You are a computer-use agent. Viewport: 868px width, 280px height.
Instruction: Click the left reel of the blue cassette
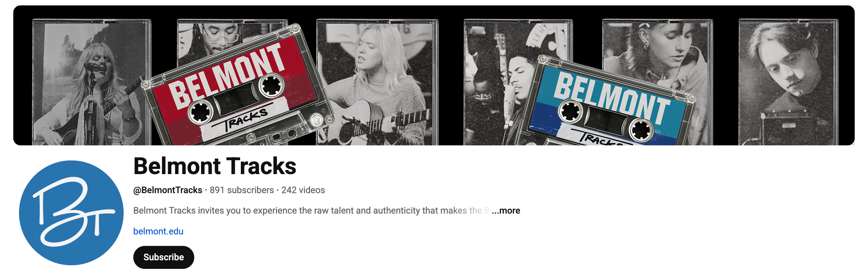(x=571, y=111)
